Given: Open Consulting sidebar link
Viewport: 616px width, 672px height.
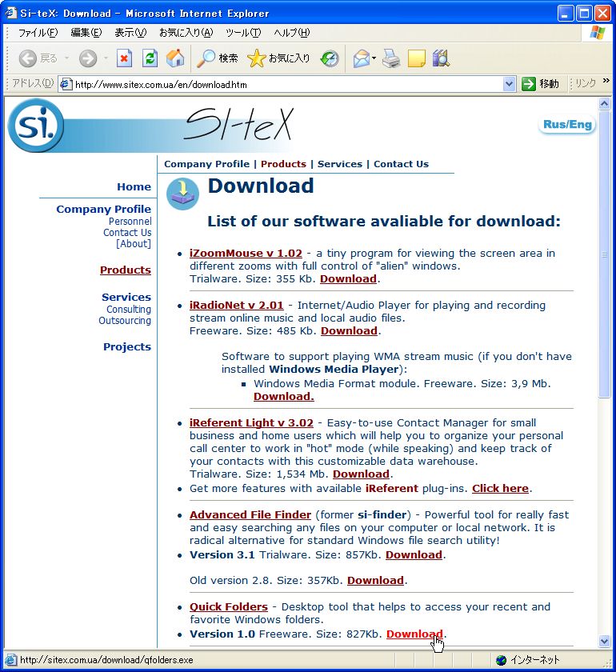Looking at the screenshot, I should pyautogui.click(x=129, y=309).
